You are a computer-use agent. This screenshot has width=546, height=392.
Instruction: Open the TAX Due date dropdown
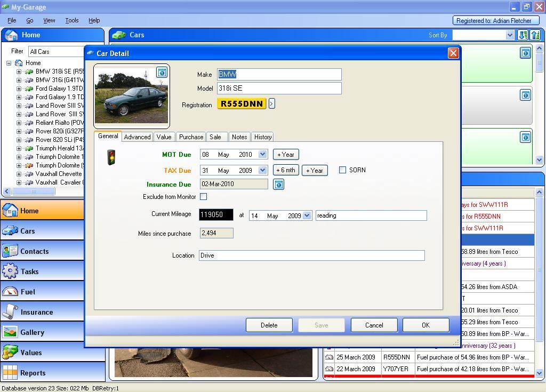pyautogui.click(x=262, y=171)
